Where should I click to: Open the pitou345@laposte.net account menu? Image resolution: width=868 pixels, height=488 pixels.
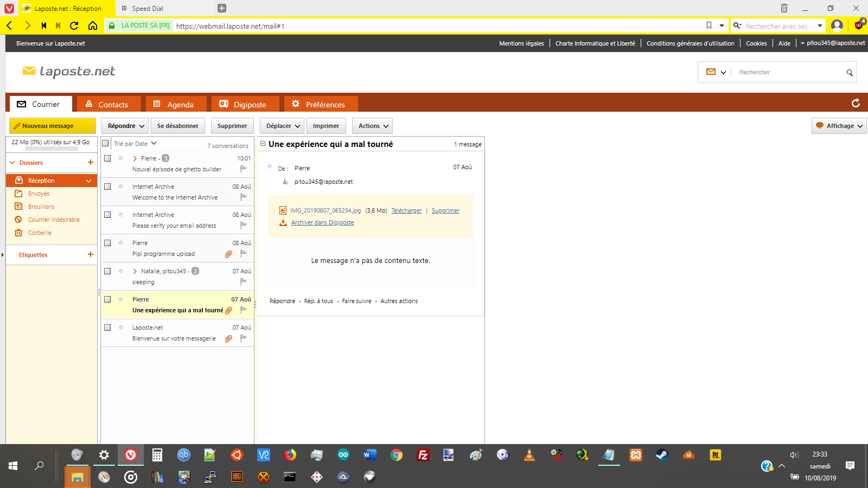[833, 43]
